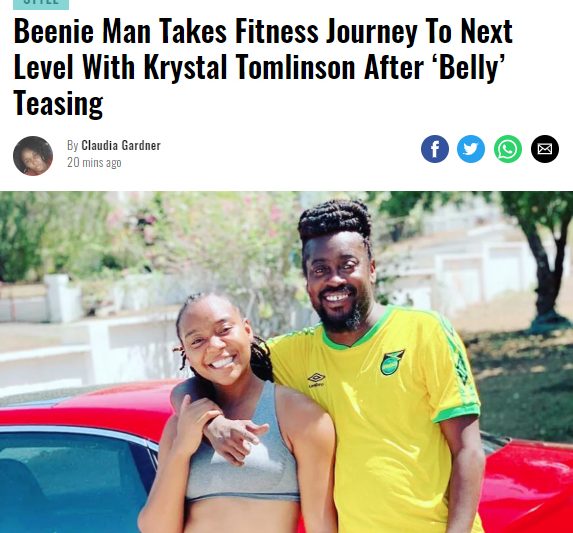Share article on Facebook
The image size is (573, 533).
(435, 149)
